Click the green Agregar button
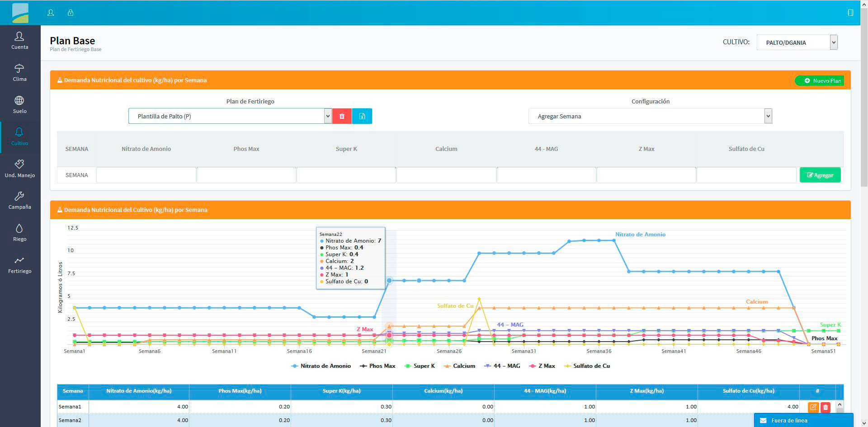This screenshot has height=427, width=868. [x=820, y=175]
